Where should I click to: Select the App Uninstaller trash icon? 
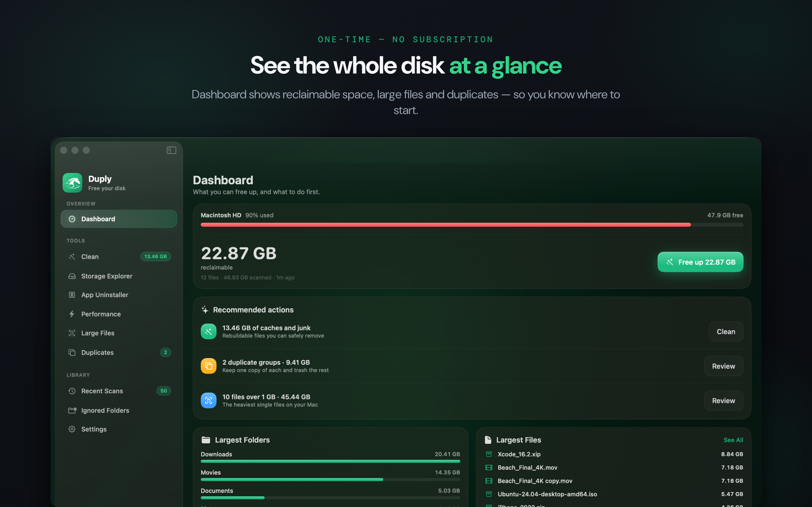pyautogui.click(x=72, y=295)
